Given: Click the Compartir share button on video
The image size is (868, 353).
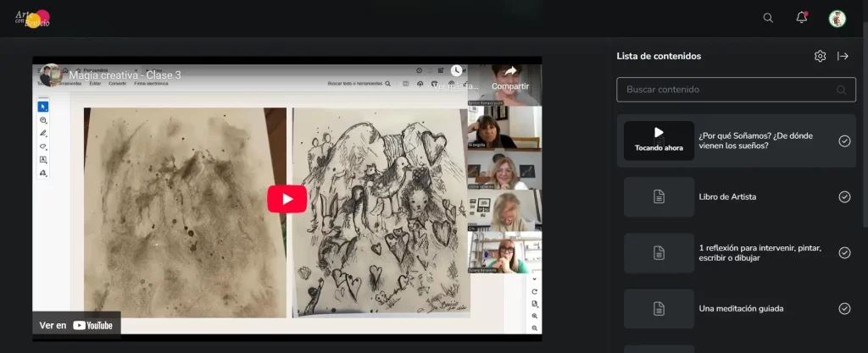Looking at the screenshot, I should pyautogui.click(x=510, y=77).
